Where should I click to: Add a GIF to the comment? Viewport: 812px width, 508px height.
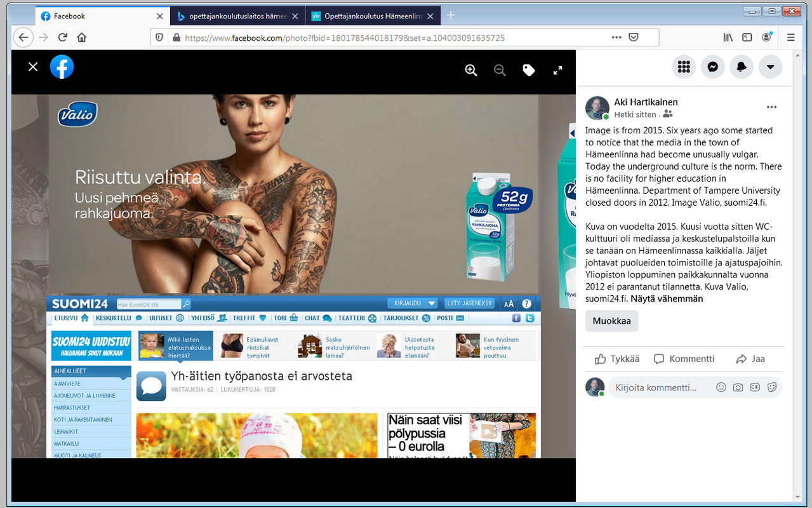(x=755, y=387)
